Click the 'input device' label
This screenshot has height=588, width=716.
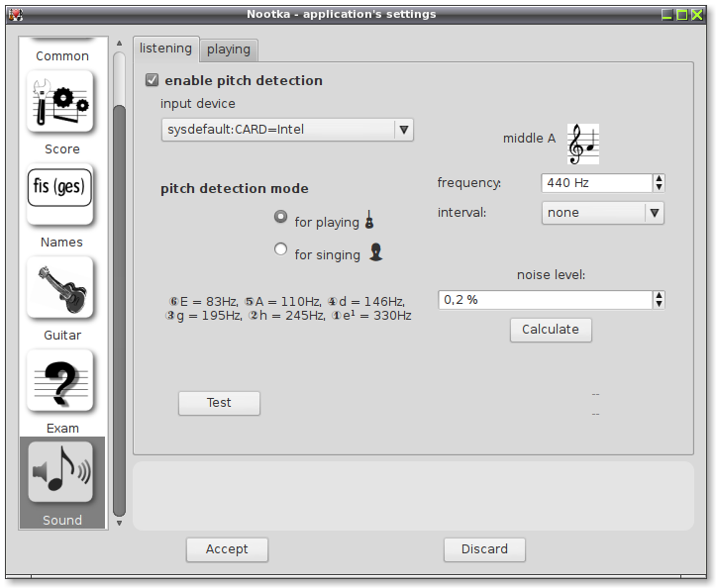[x=198, y=104]
